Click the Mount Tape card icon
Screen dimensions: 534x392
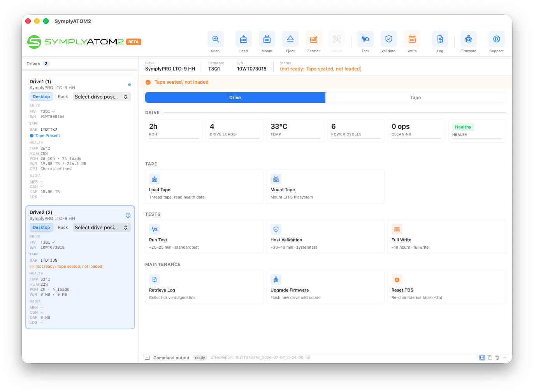pos(276,179)
